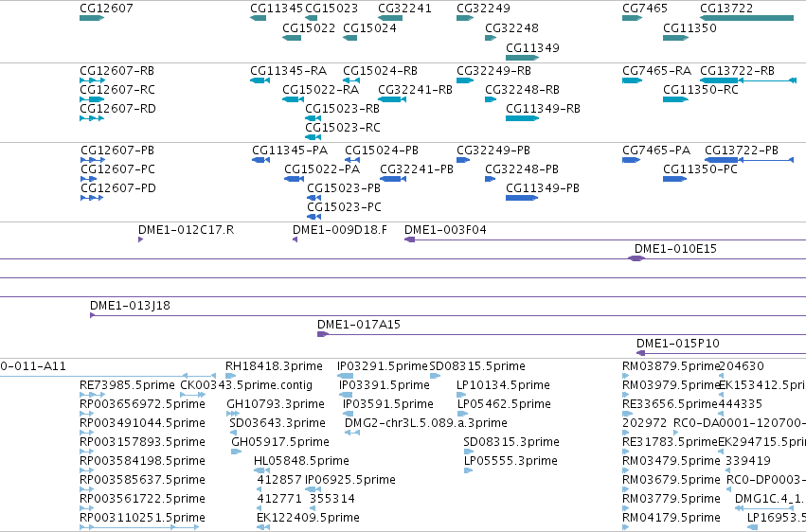
Task: Select the DME1-010E15 clone label
Action: click(x=675, y=249)
